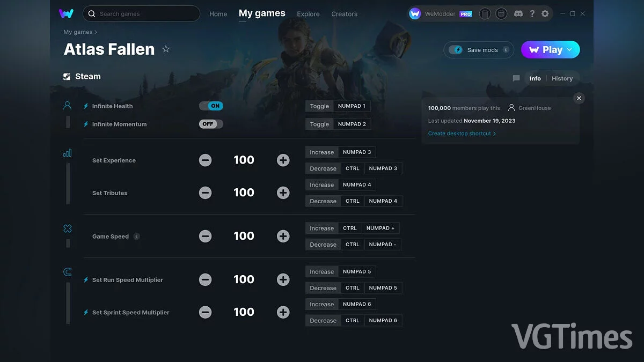
Task: Click the Infinite Momentum lightning bolt icon
Action: [x=86, y=124]
